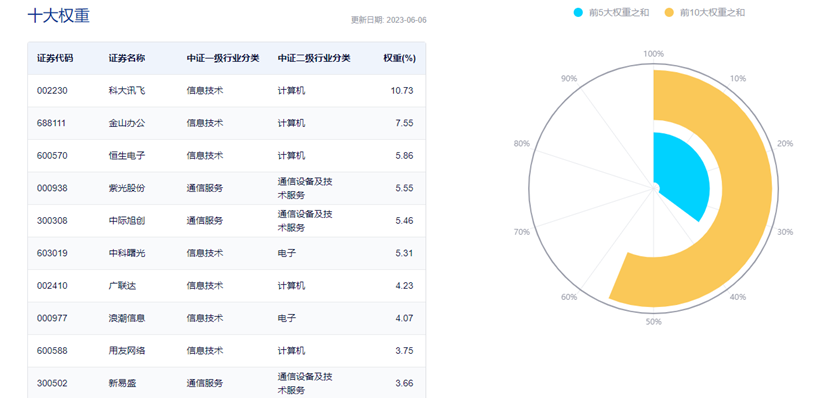Click 信息技术 in the 科大讯飞 row

coord(205,91)
